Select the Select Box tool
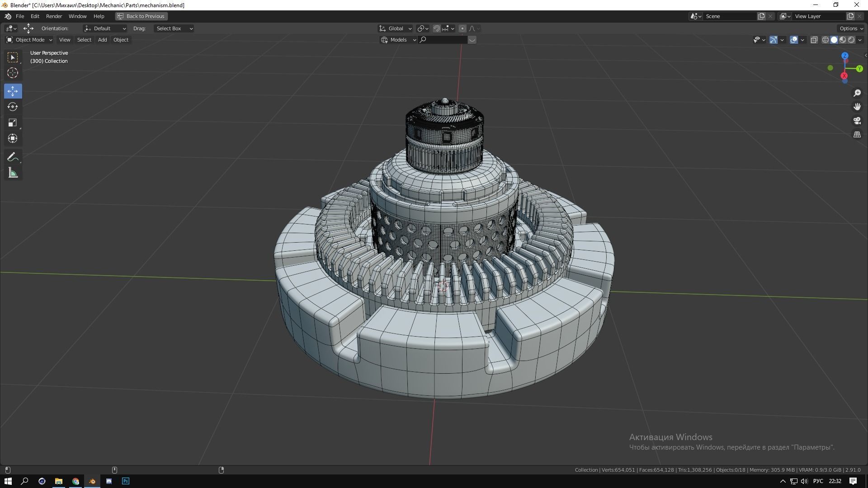The image size is (868, 488). [x=13, y=57]
